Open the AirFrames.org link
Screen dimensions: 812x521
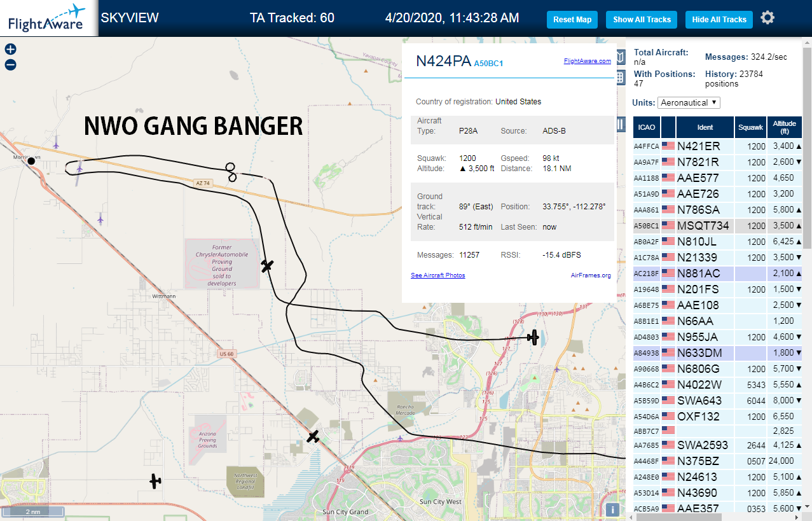click(591, 275)
